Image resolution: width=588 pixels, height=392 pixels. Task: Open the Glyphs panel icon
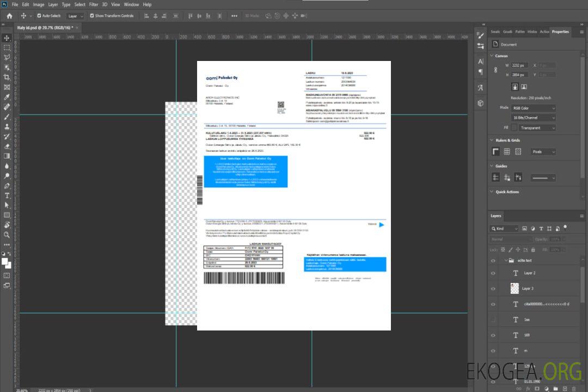click(480, 87)
